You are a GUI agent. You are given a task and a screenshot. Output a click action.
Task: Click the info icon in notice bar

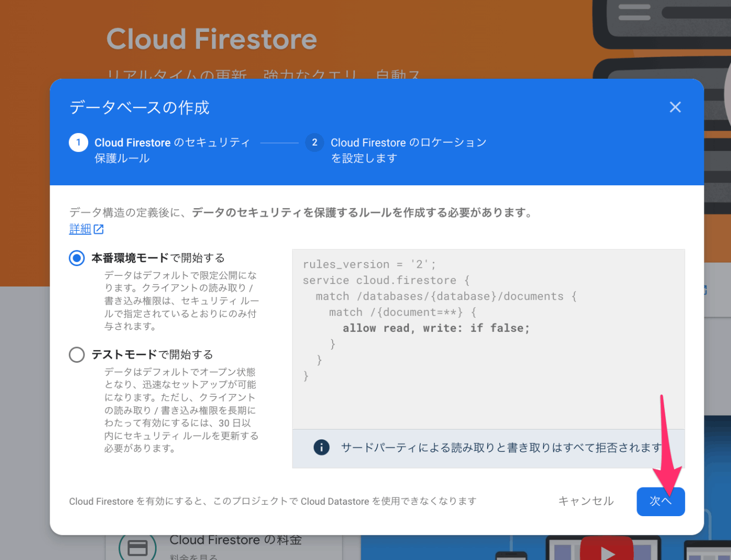point(322,447)
